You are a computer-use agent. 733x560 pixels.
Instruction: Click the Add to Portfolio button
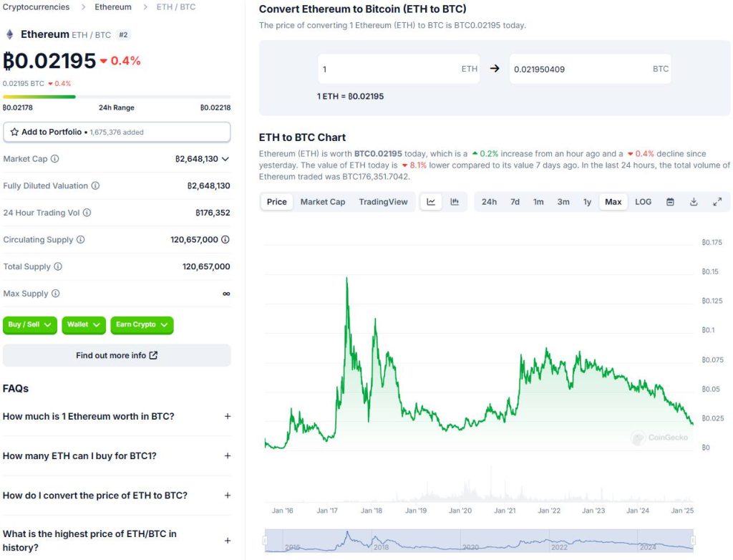tap(117, 132)
